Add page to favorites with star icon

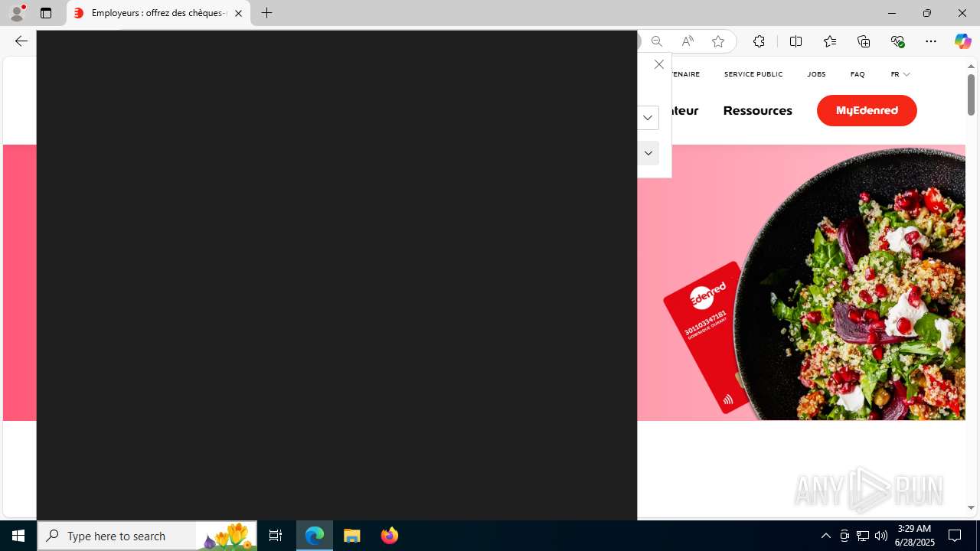tap(718, 41)
